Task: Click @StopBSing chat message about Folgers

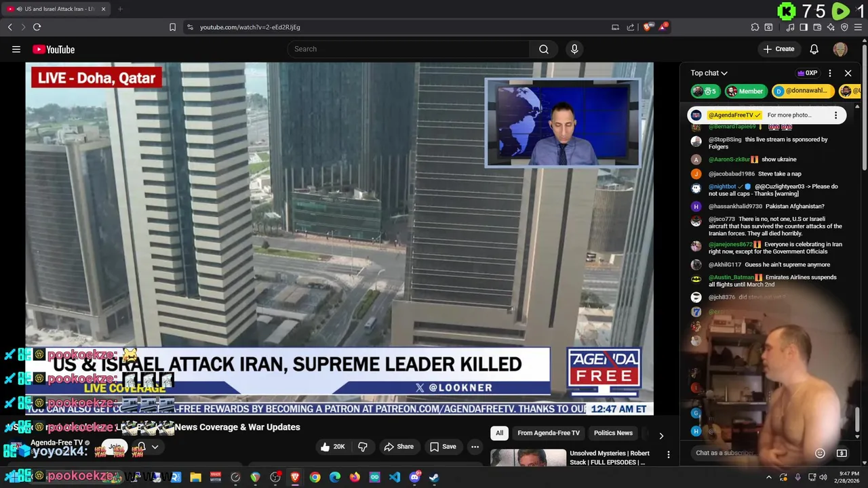Action: point(769,143)
